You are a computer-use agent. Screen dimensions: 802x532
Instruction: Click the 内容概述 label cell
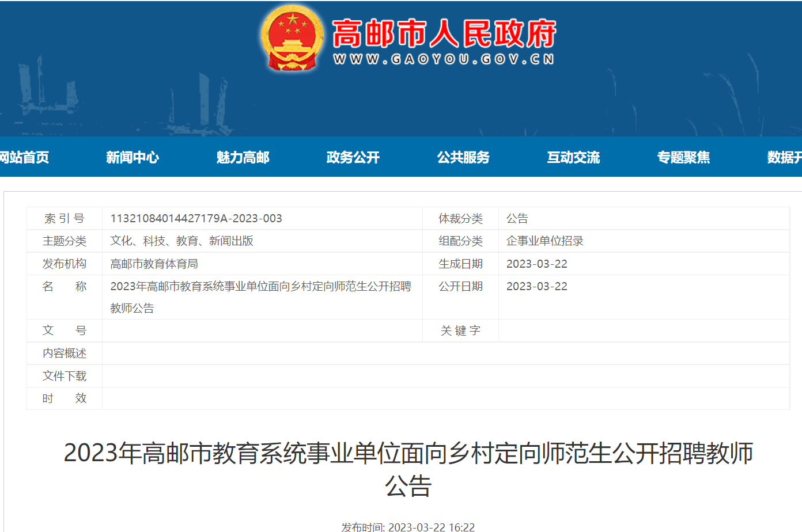coord(65,354)
